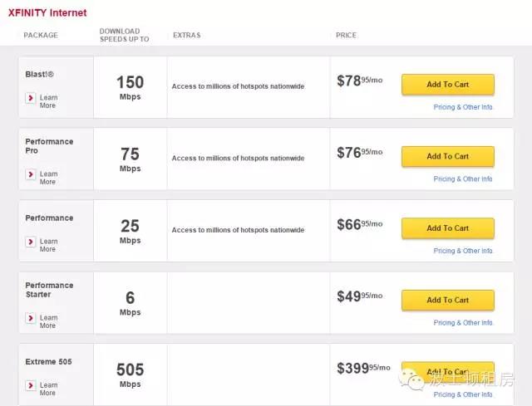This screenshot has width=532, height=406.
Task: Open Learn More text under Performance Starter
Action: tap(48, 321)
